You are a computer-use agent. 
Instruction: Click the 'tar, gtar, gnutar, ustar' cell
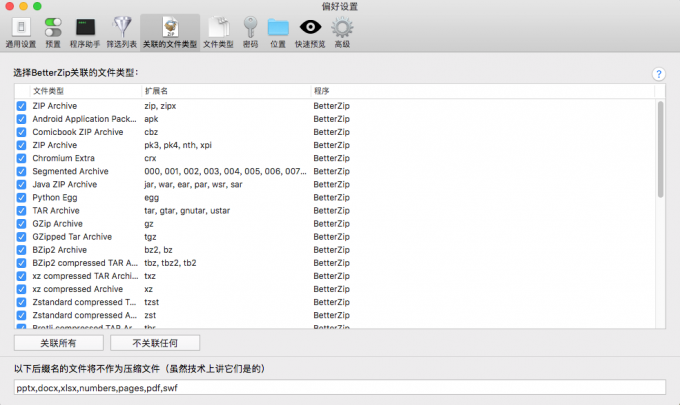tap(187, 210)
